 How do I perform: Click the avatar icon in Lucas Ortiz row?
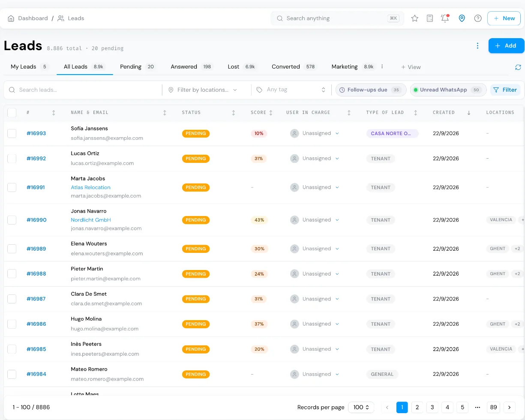pyautogui.click(x=294, y=159)
